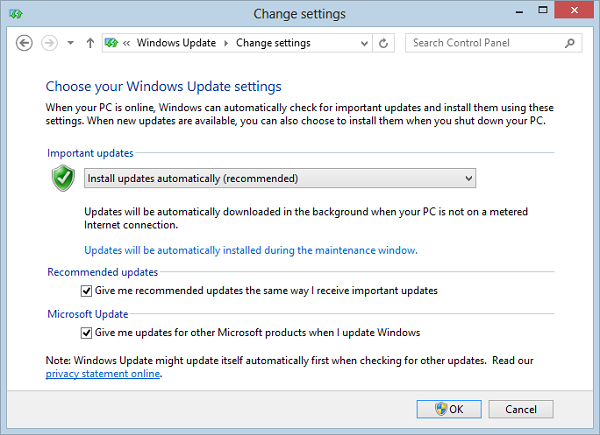Expand the address bar history dropdown
The height and width of the screenshot is (435, 600).
364,43
